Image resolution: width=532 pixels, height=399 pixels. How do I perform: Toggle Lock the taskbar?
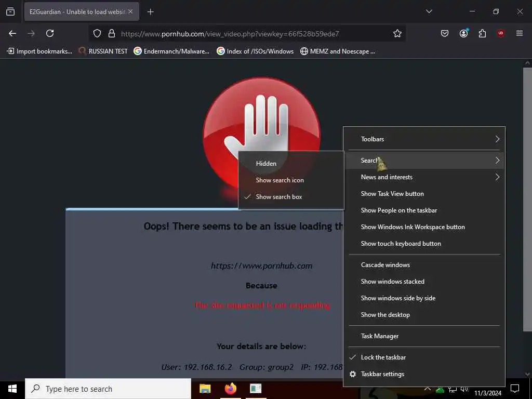424,357
